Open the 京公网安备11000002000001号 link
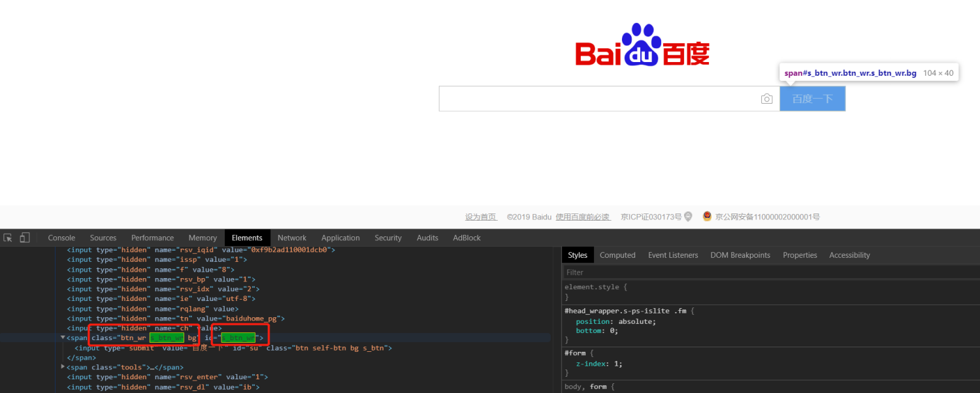This screenshot has width=980, height=393. (768, 217)
